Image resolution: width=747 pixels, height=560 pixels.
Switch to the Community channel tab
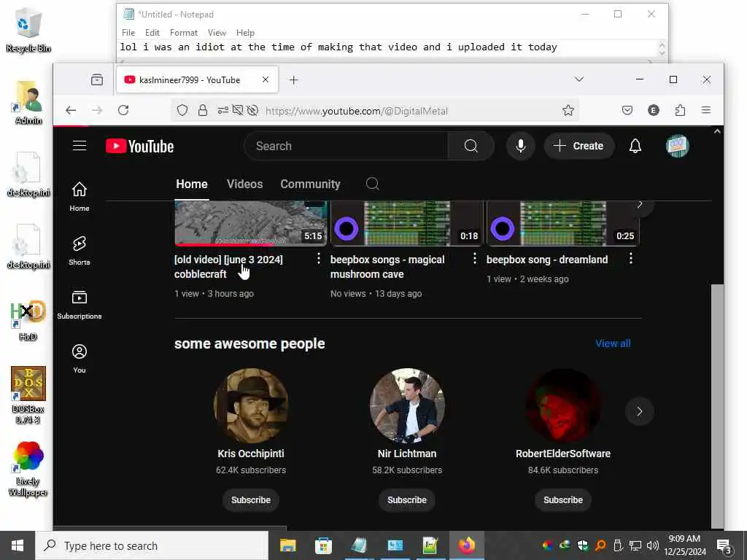[310, 184]
